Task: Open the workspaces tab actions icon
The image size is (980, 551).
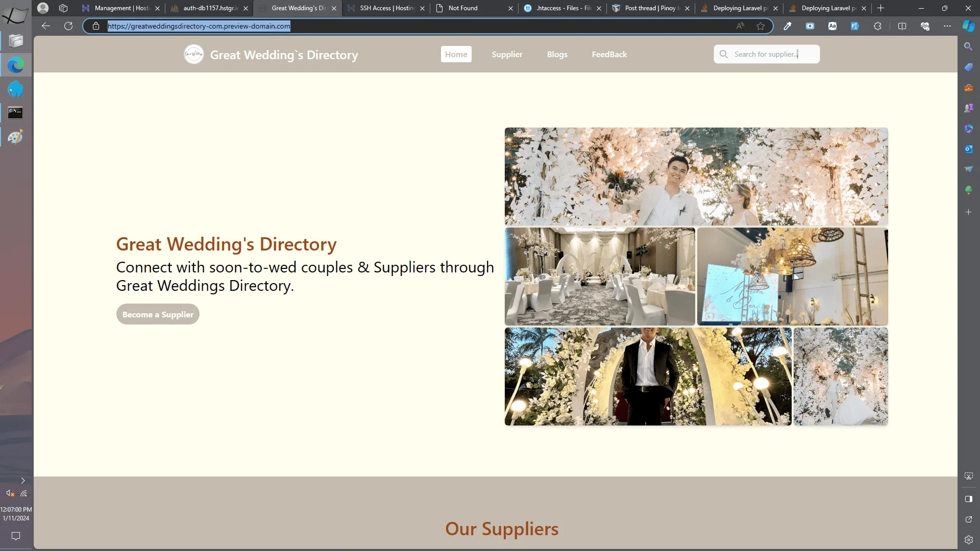Action: tap(63, 8)
